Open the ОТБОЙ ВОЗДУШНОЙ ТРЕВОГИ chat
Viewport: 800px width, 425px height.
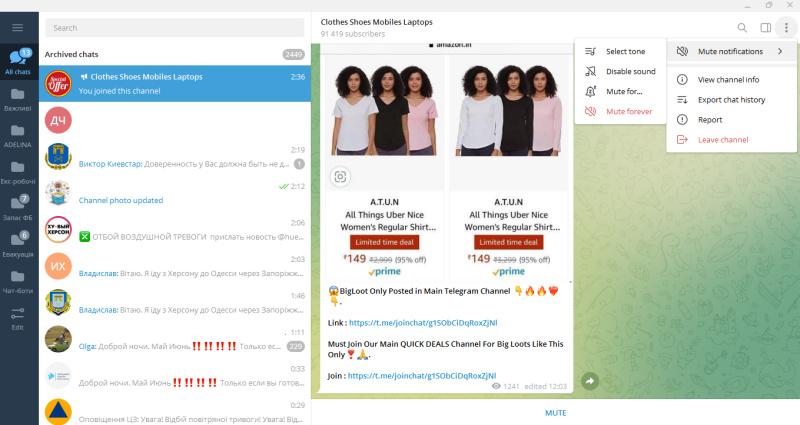(x=174, y=230)
